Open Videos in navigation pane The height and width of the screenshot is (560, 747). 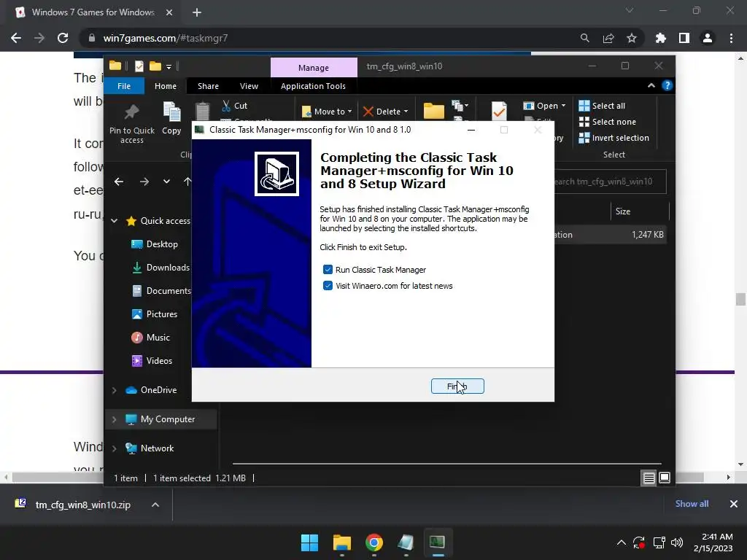tap(152, 361)
